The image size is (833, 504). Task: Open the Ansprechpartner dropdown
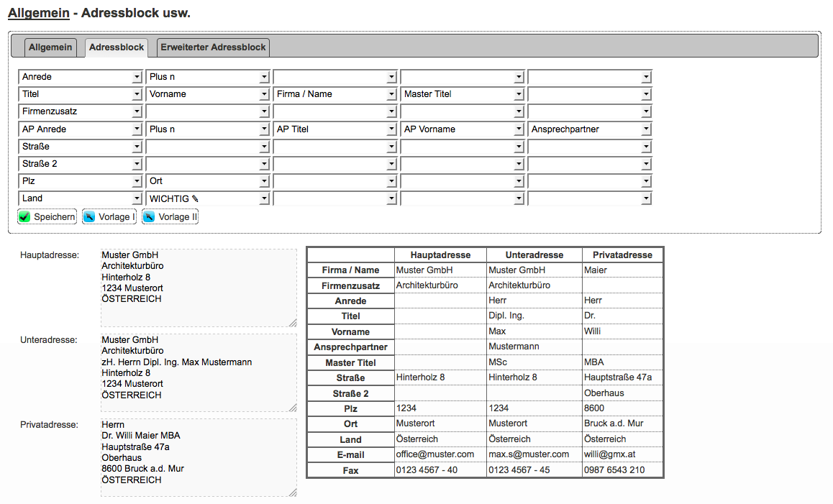coord(589,129)
